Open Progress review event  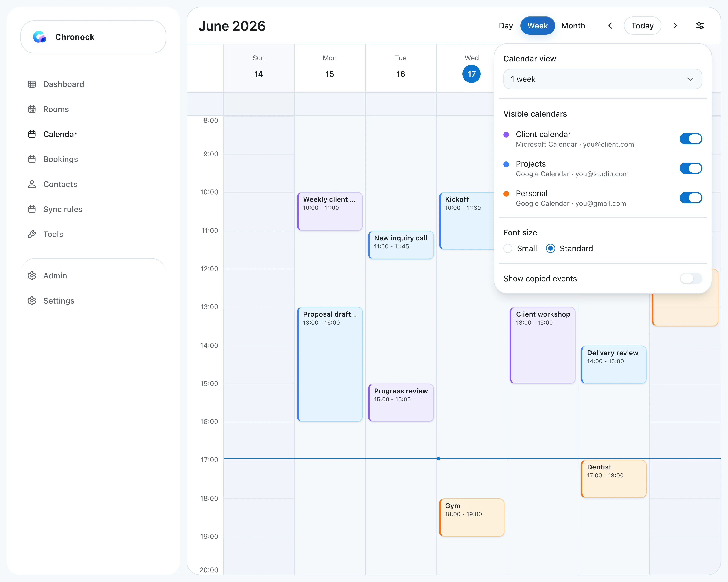click(x=400, y=402)
